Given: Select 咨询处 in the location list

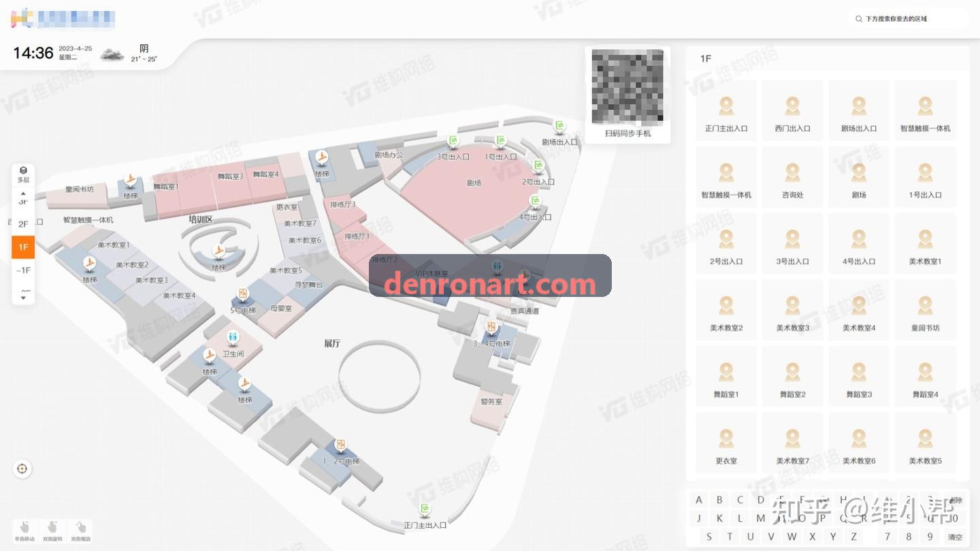Looking at the screenshot, I should (x=792, y=177).
